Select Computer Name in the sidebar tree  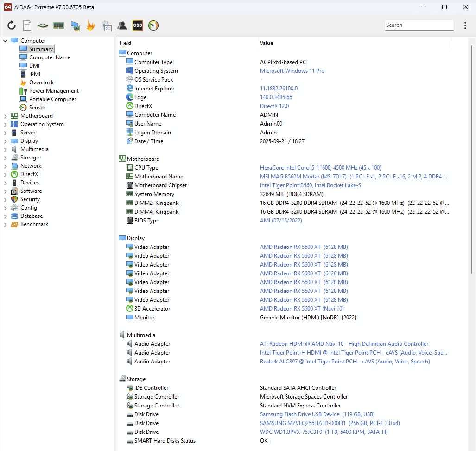pos(45,57)
